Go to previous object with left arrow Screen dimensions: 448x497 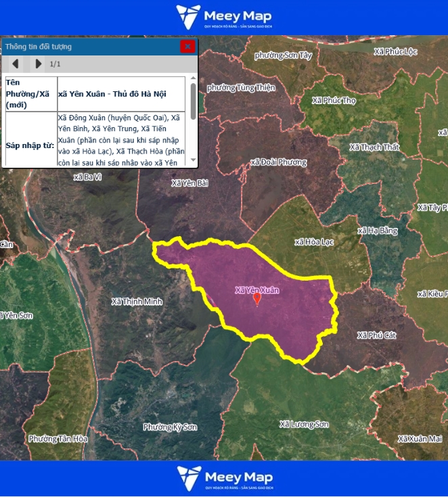point(15,64)
